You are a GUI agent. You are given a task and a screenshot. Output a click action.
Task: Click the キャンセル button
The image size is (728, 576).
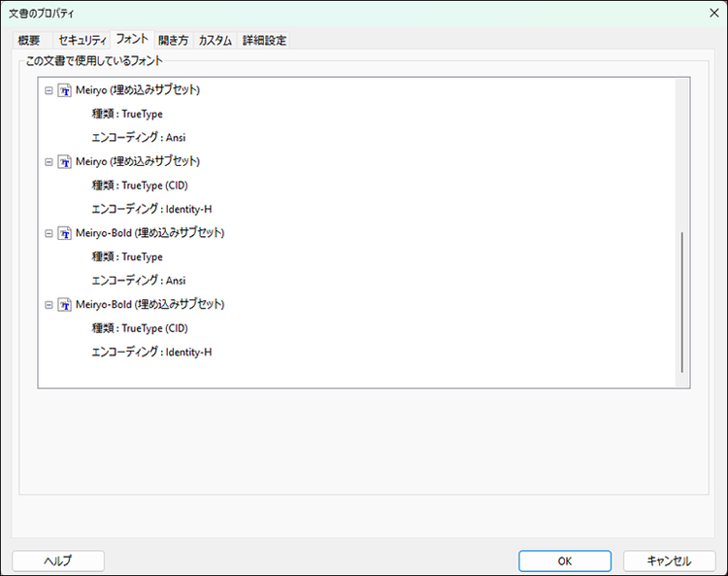coord(669,561)
